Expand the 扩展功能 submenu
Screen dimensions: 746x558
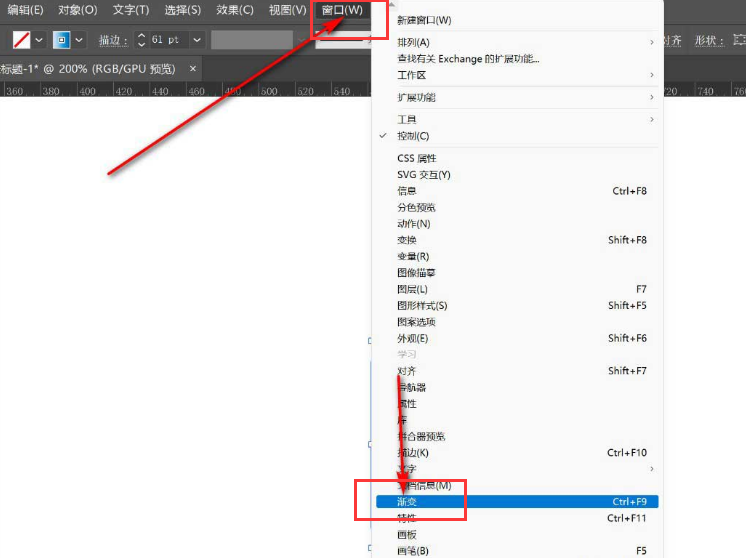point(517,98)
